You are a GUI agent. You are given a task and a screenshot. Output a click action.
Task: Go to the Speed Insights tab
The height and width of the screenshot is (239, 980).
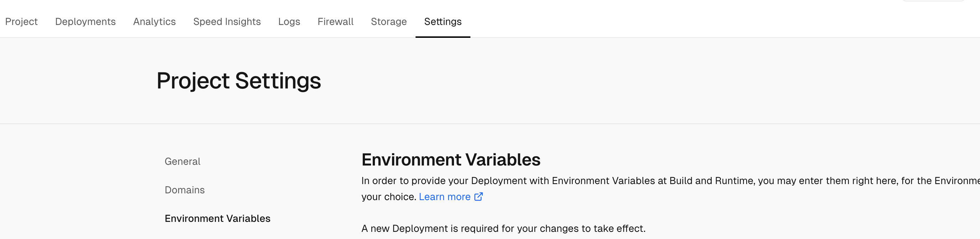click(x=227, y=22)
